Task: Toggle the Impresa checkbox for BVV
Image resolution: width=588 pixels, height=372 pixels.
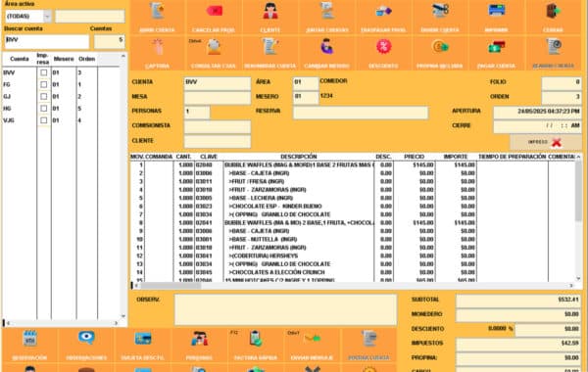Action: [x=44, y=72]
